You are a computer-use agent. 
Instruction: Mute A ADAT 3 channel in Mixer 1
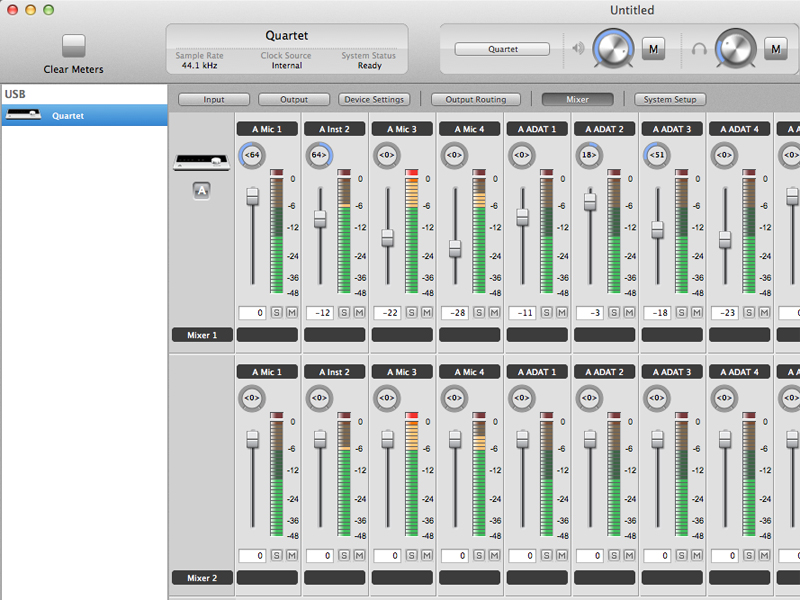696,313
